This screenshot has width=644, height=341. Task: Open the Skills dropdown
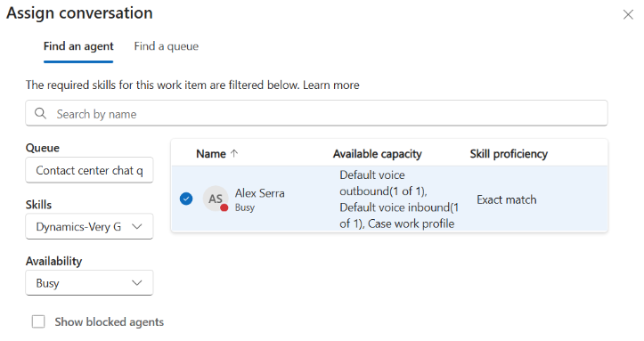pos(89,226)
